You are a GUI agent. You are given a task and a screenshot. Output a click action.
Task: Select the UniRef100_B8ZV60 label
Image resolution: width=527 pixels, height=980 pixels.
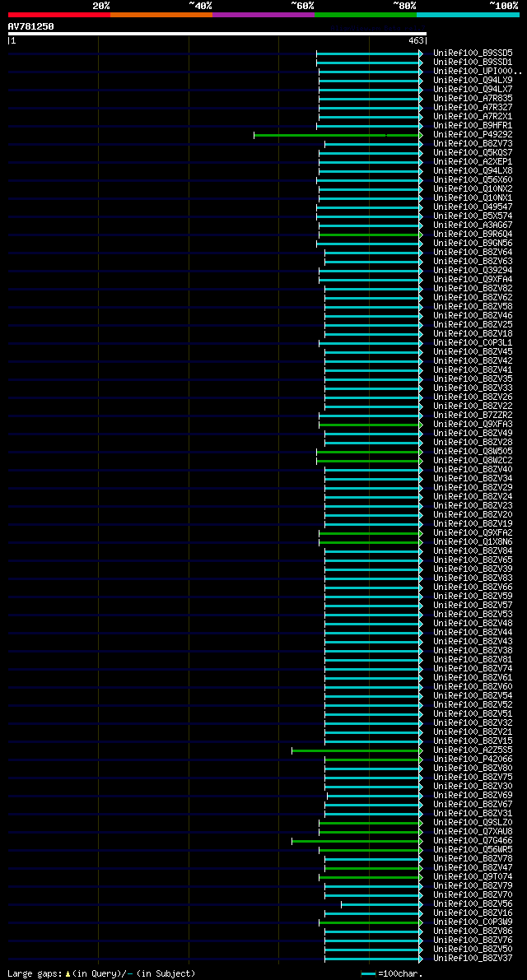pyautogui.click(x=473, y=688)
